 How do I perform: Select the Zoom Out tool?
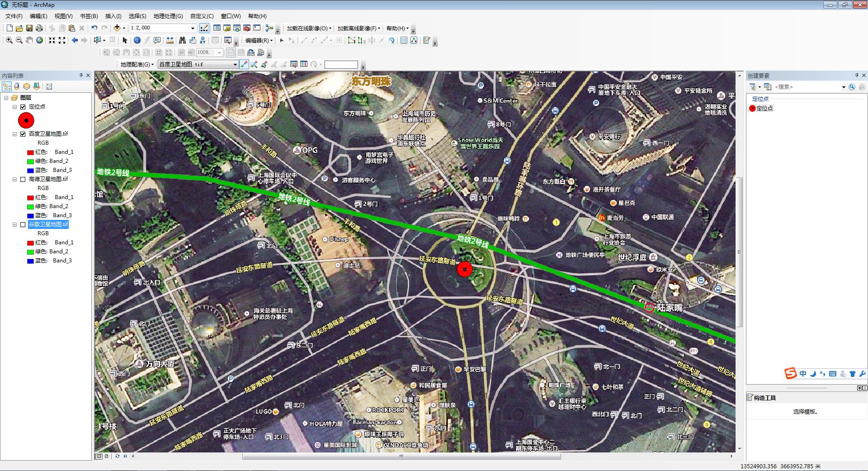[19, 40]
